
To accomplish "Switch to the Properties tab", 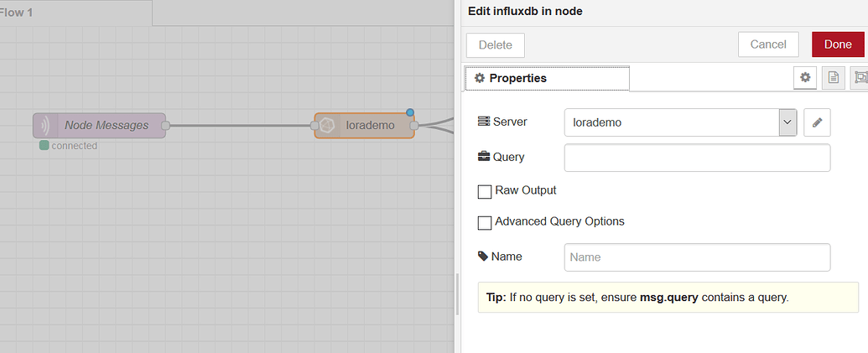I will (x=547, y=79).
